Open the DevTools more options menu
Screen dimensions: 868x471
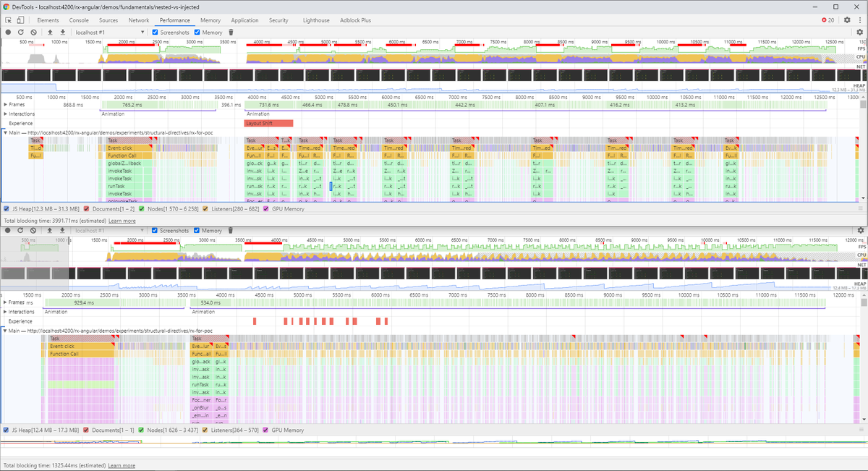(x=859, y=20)
